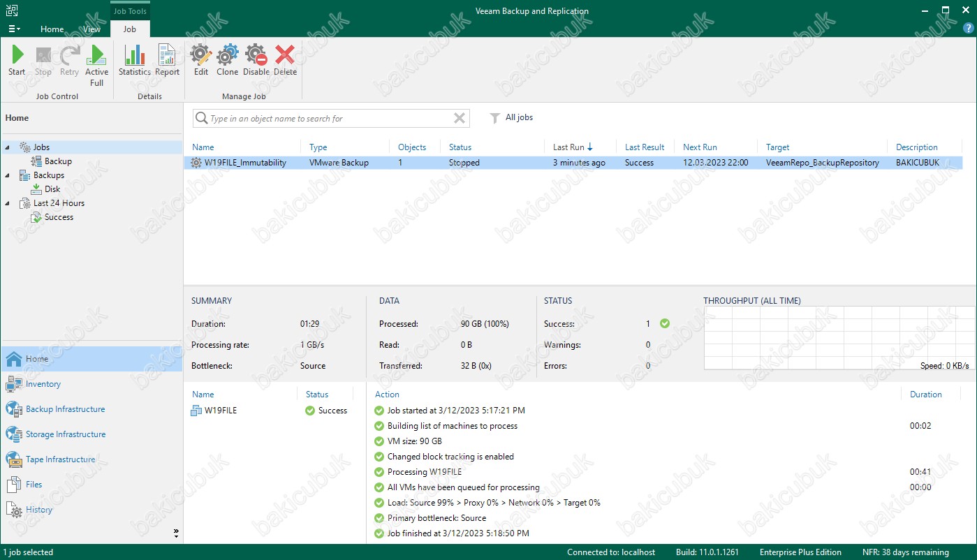This screenshot has width=977, height=560.
Task: Click the 'Processing W19FILE' action entry
Action: tap(425, 472)
